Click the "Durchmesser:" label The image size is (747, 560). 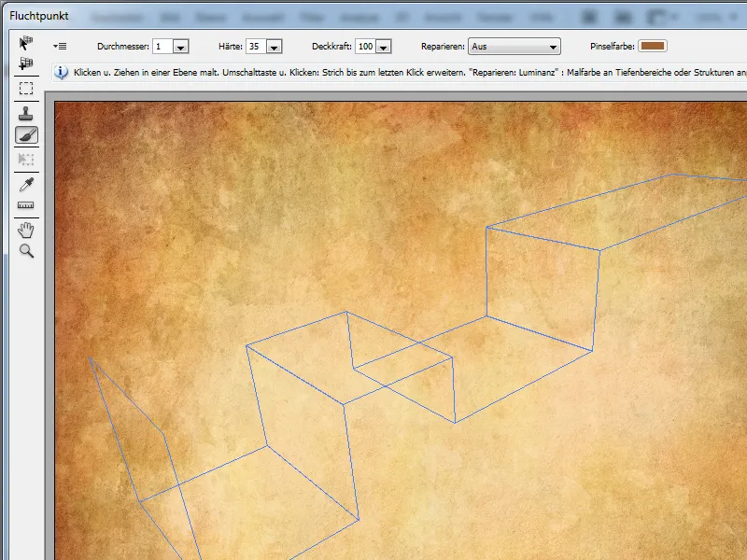pos(123,47)
